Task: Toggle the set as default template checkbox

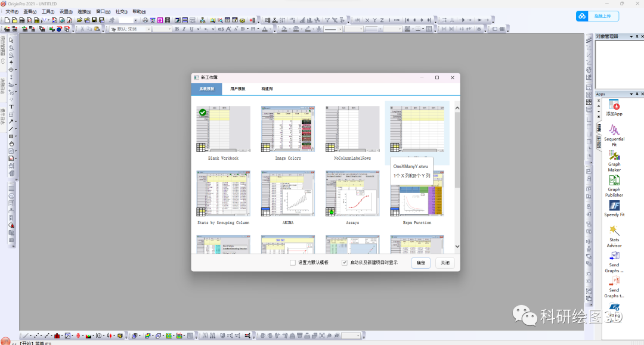Action: (x=293, y=263)
